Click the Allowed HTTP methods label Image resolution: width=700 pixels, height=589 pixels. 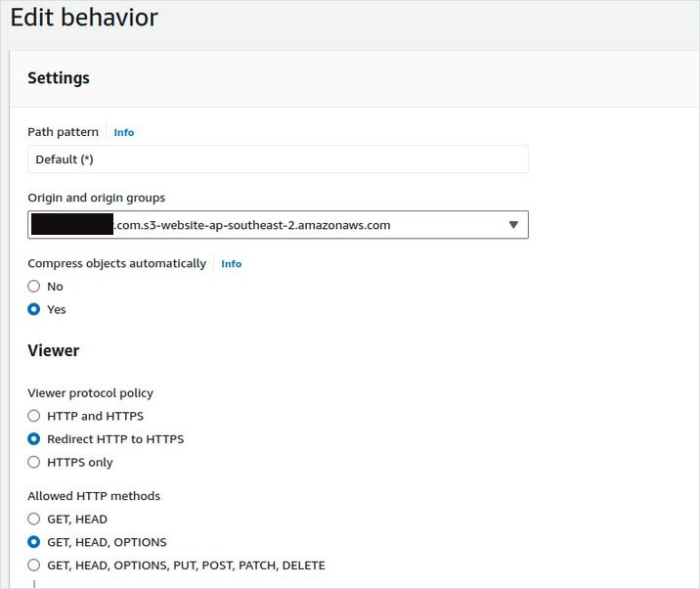[x=94, y=496]
